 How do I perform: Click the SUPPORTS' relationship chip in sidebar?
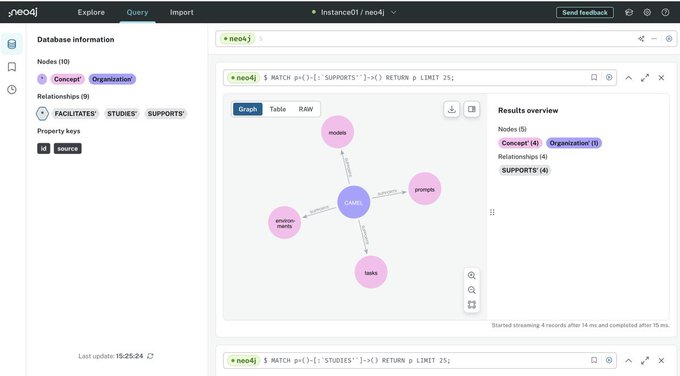(166, 114)
